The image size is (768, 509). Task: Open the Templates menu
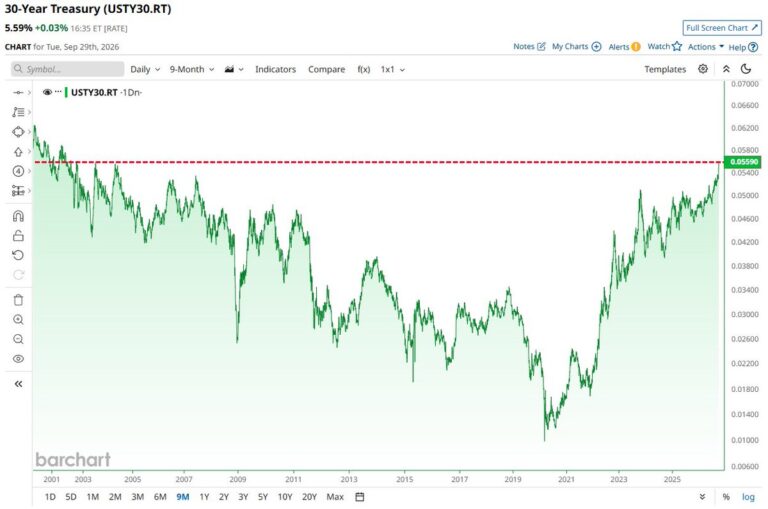click(x=665, y=69)
